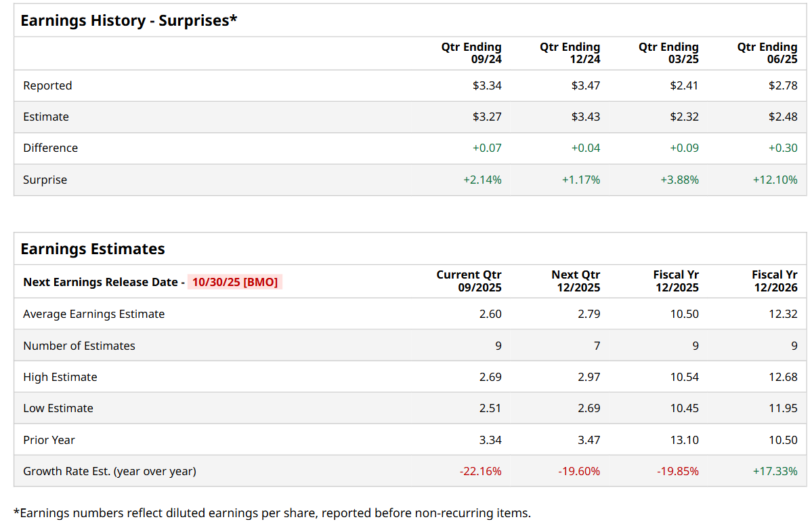Click Current Qtr 09/2025 column header
812x528 pixels.
click(x=469, y=281)
